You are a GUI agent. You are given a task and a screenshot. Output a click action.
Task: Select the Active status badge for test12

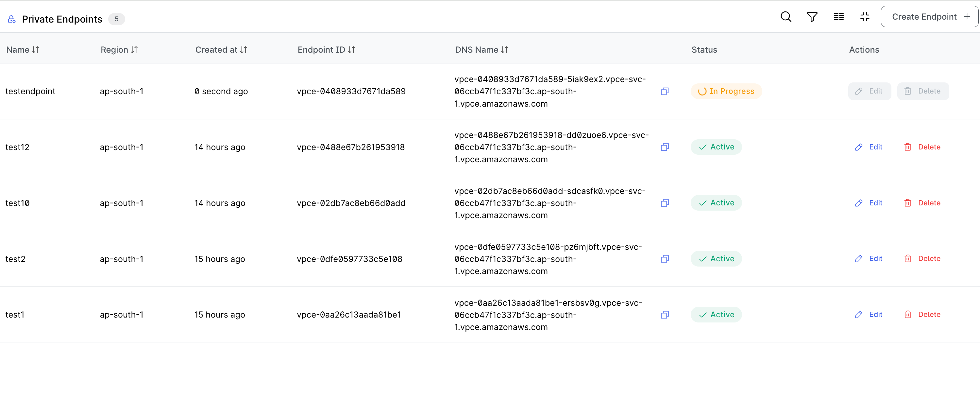point(716,147)
